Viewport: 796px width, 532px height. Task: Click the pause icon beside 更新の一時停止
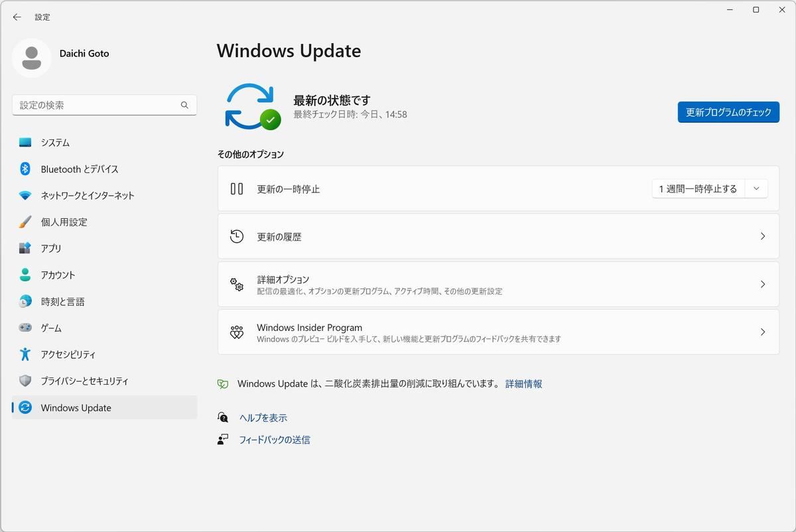[x=237, y=188]
